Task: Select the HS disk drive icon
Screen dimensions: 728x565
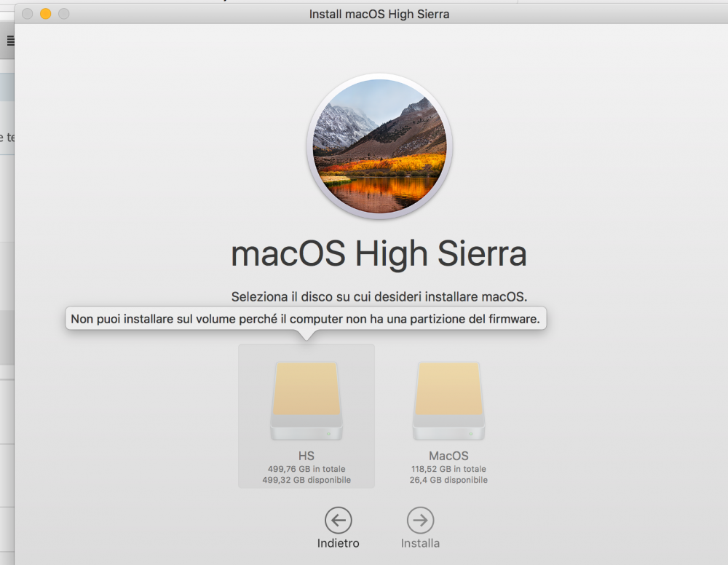Action: tap(306, 400)
